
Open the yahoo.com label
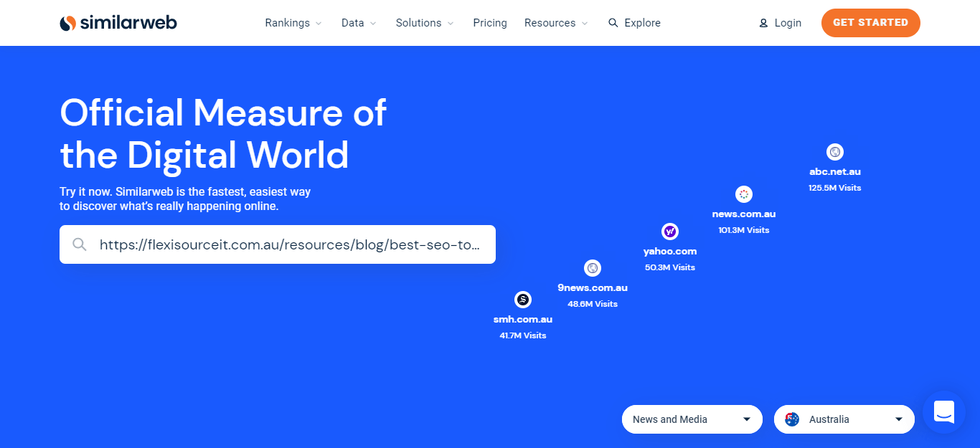pyautogui.click(x=670, y=252)
